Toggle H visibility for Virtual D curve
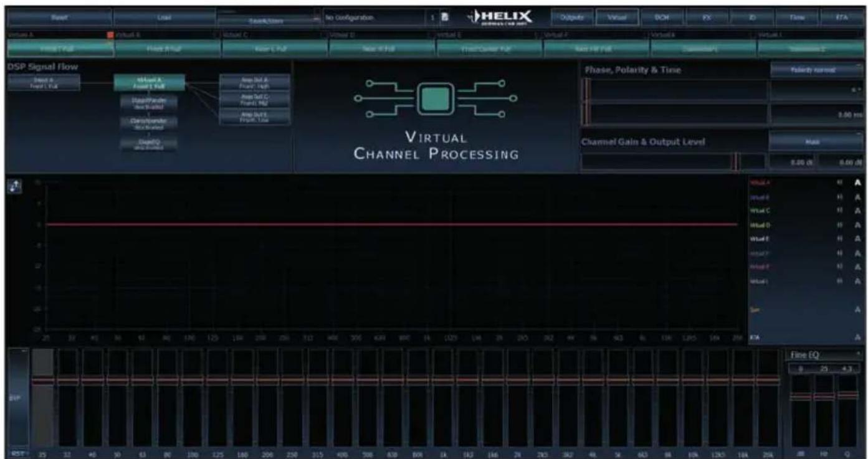The height and width of the screenshot is (459, 868). pyautogui.click(x=840, y=225)
